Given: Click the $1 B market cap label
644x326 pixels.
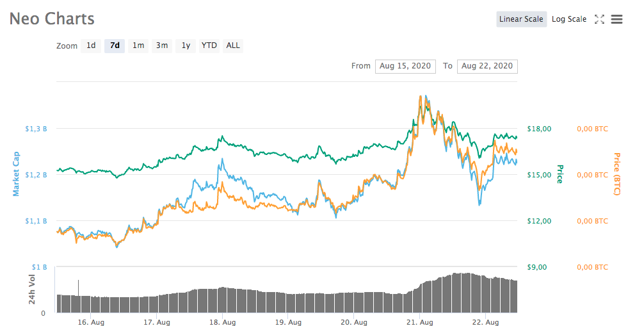Looking at the screenshot, I should tap(40, 267).
